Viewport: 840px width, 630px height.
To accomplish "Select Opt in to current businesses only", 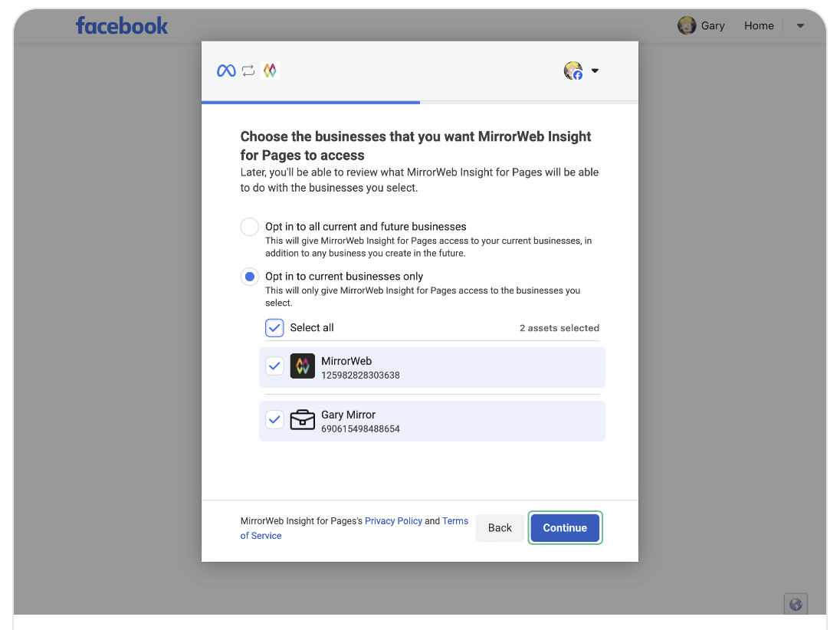I will 250,277.
